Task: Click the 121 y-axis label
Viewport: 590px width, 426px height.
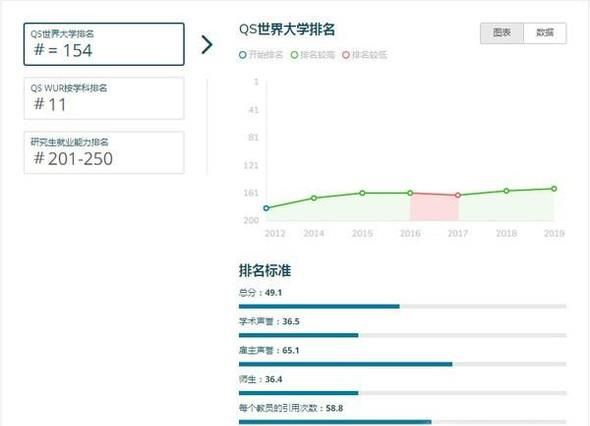Action: 251,165
